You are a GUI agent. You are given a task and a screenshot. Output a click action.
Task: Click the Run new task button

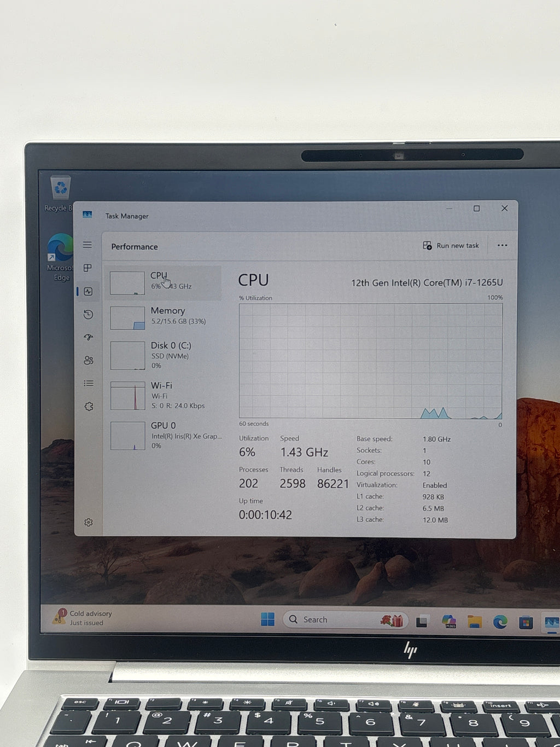[x=451, y=246]
